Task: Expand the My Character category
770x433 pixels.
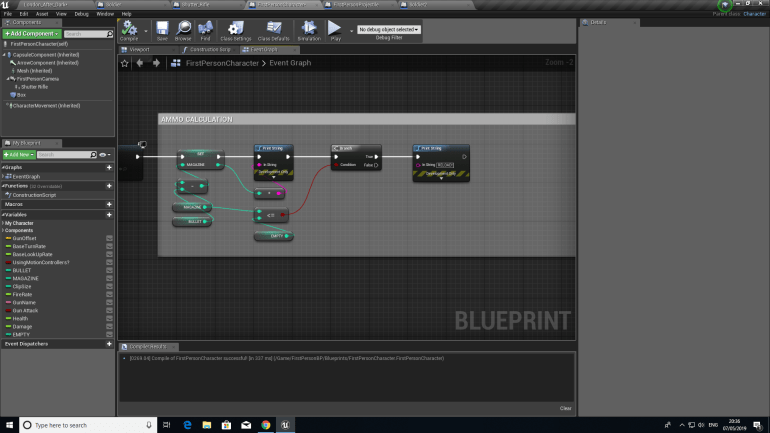Action: (3, 223)
